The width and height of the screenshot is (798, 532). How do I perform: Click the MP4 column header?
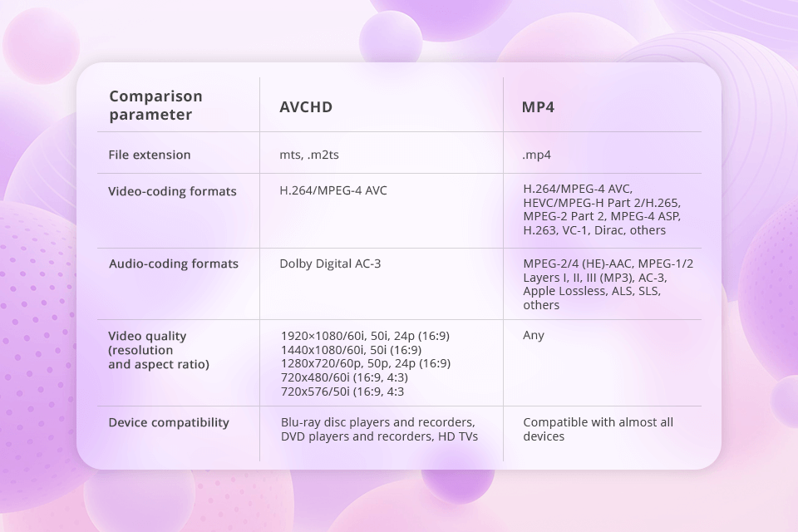pyautogui.click(x=538, y=107)
